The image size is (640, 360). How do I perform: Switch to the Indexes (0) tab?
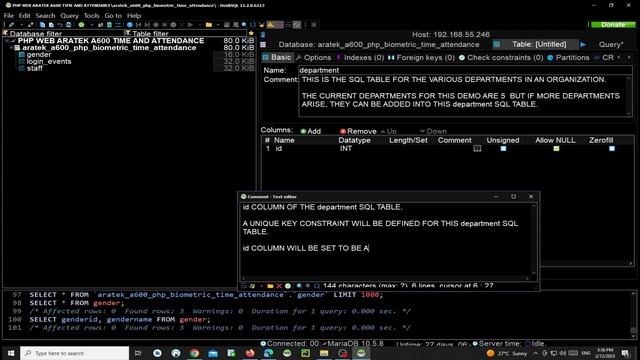coord(360,58)
